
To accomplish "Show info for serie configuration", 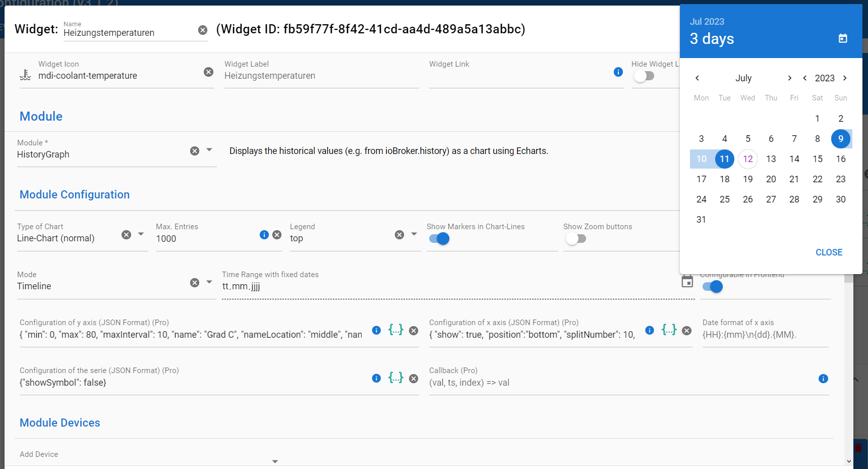I will pos(376,378).
